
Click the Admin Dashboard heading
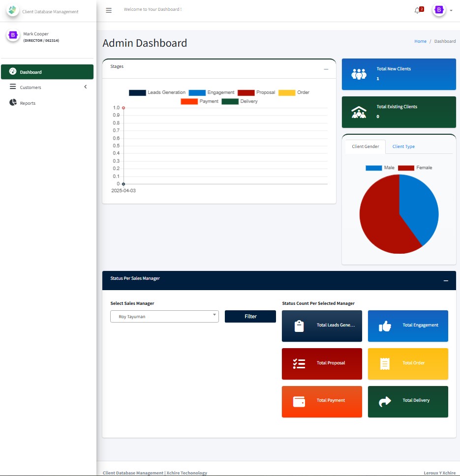coord(145,43)
